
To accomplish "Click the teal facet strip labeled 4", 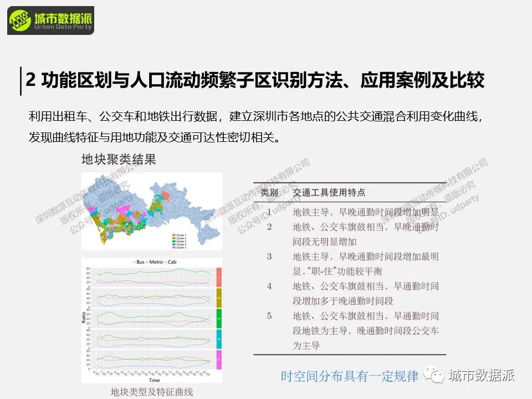I will 219,339.
